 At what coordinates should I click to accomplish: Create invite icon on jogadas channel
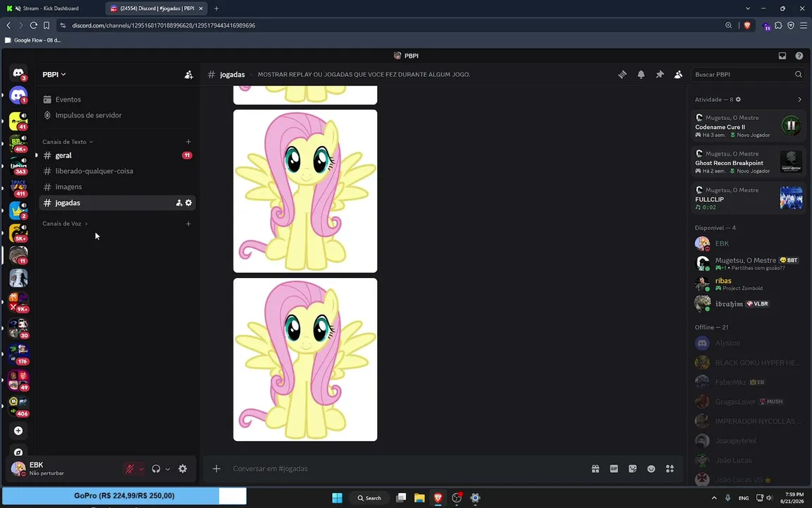179,202
